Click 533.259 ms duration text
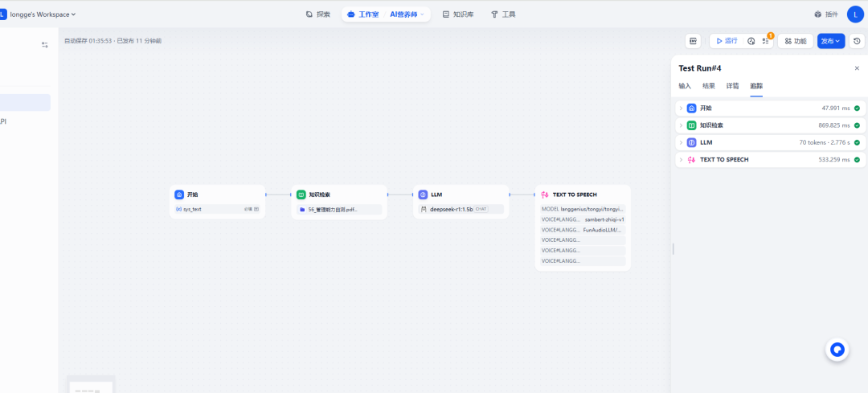The image size is (868, 393). 834,160
